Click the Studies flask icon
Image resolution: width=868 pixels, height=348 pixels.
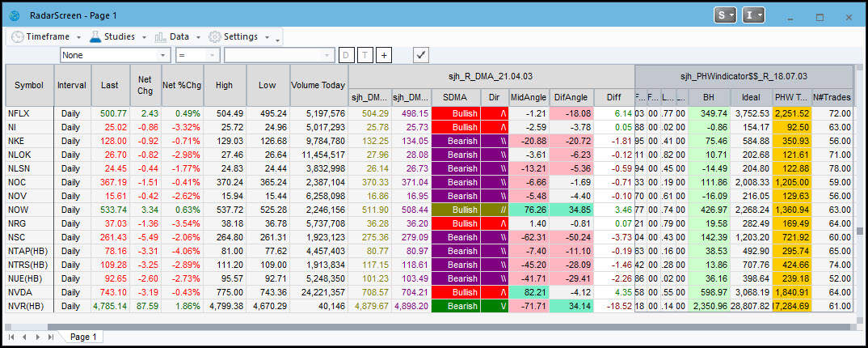[95, 36]
